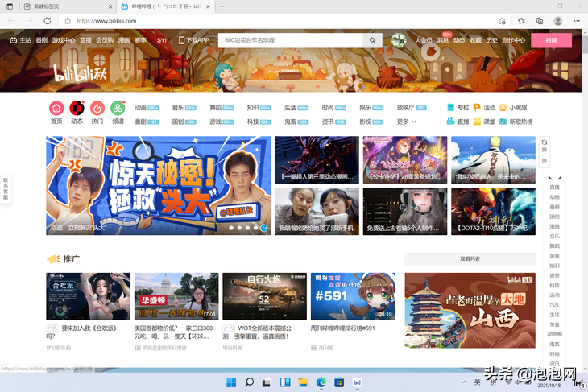Open the Windows Start menu

coord(231,382)
